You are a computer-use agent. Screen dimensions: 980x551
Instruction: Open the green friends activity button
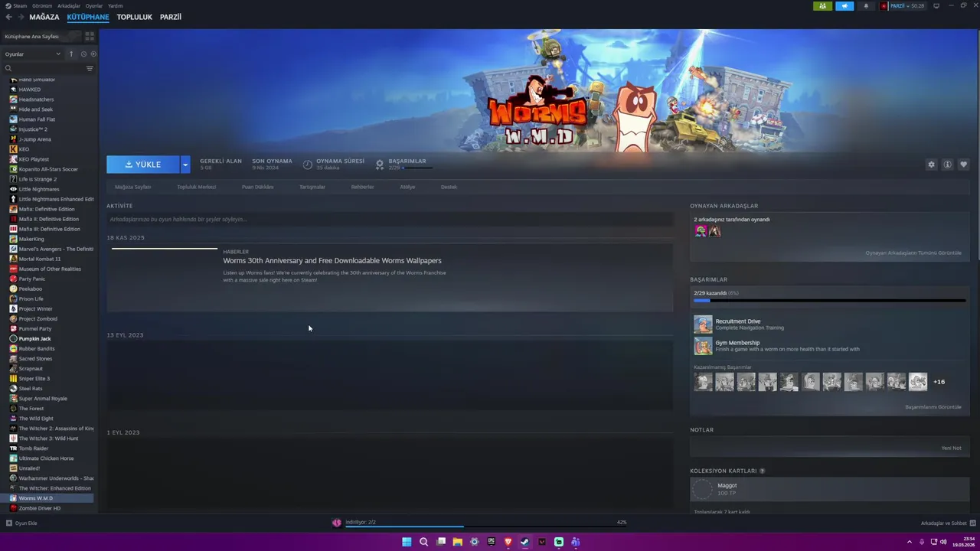pyautogui.click(x=823, y=6)
